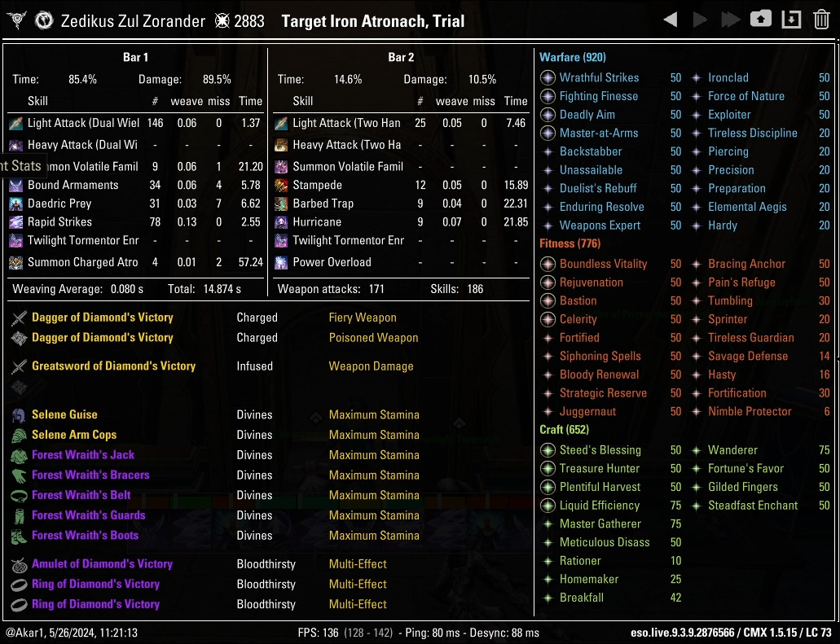Click the champion points icon beside 2883
The height and width of the screenshot is (644, 840).
coord(222,21)
